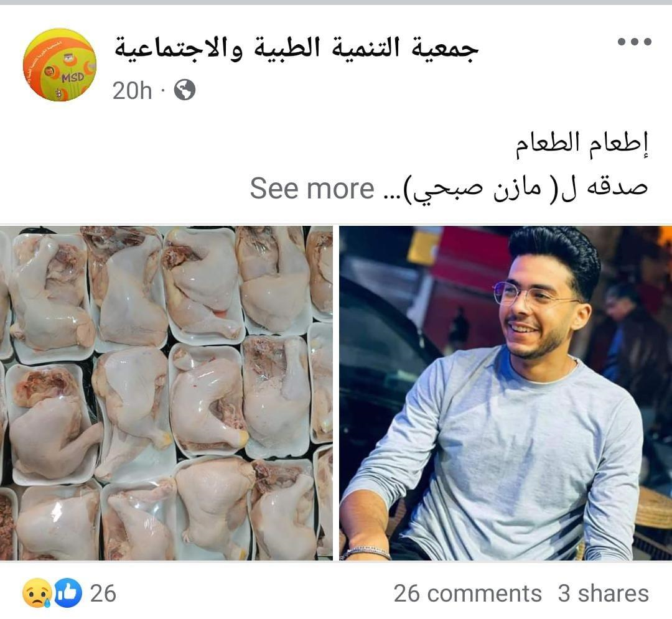Open the 26 reactions count list

103,593
